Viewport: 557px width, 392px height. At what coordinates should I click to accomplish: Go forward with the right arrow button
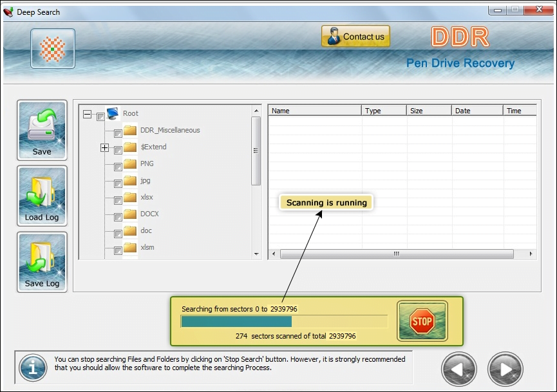505,369
